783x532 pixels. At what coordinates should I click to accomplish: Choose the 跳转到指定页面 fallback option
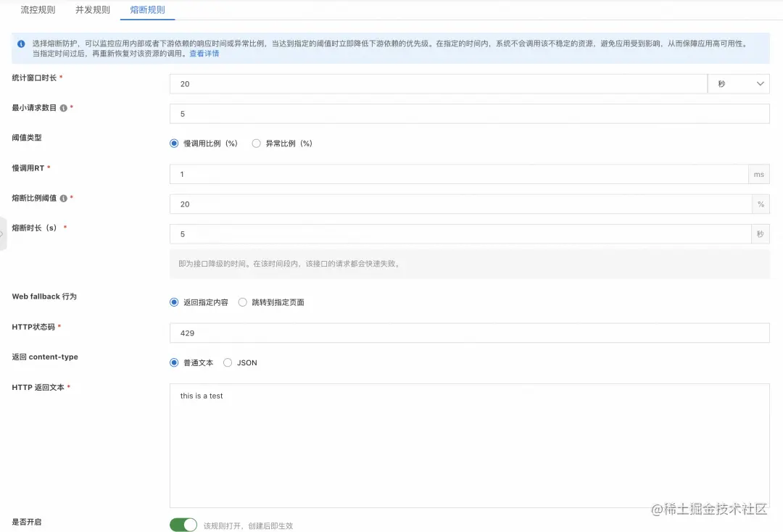pyautogui.click(x=242, y=302)
